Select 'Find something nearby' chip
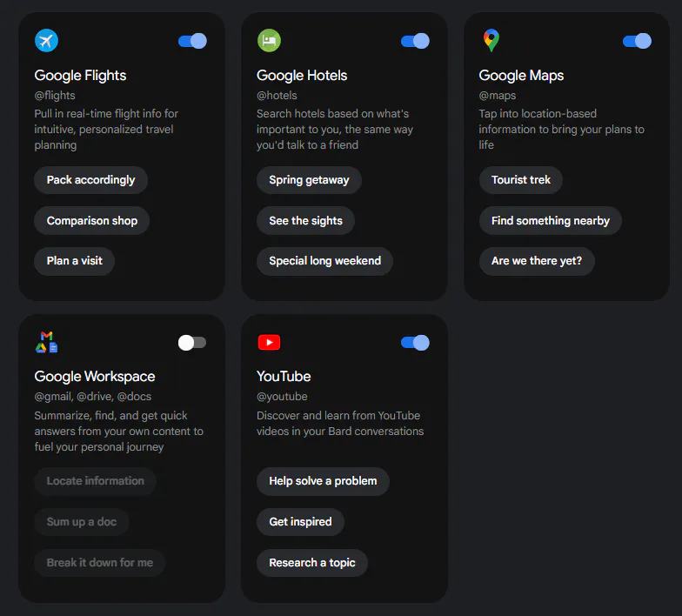This screenshot has width=682, height=616. [x=550, y=221]
